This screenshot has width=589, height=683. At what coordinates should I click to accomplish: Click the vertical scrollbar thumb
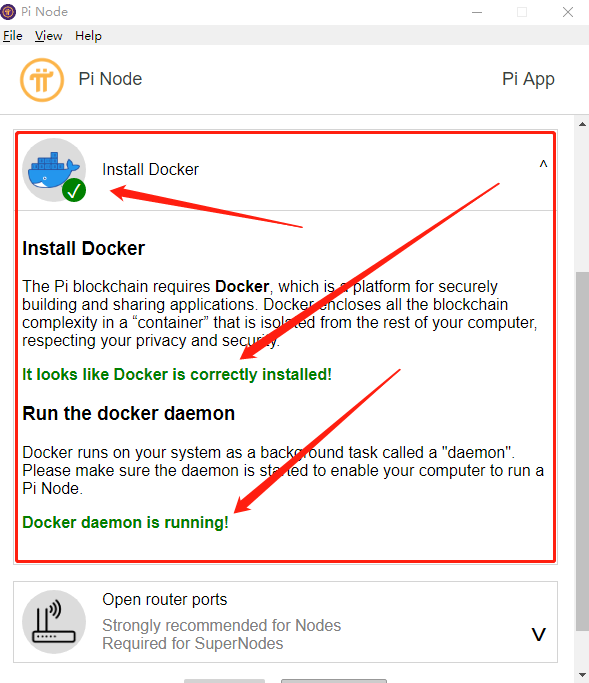coord(582,451)
